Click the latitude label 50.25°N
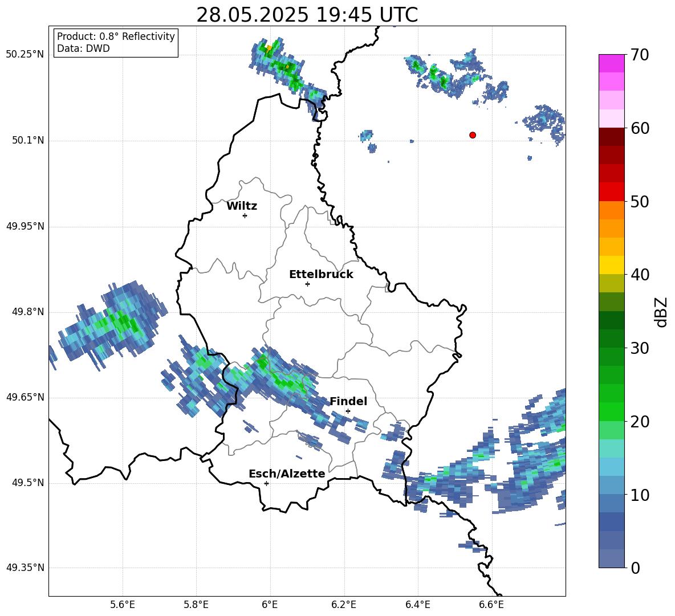675x616 pixels. (25, 55)
